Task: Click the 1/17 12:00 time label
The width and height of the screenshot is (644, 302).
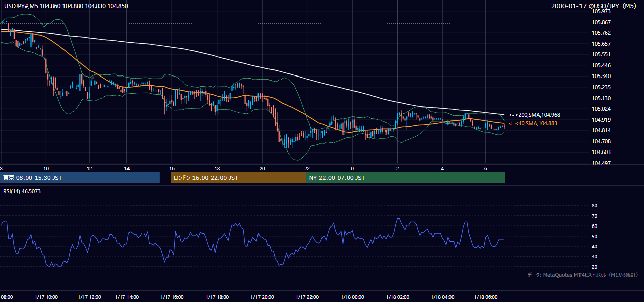Action: (x=90, y=297)
